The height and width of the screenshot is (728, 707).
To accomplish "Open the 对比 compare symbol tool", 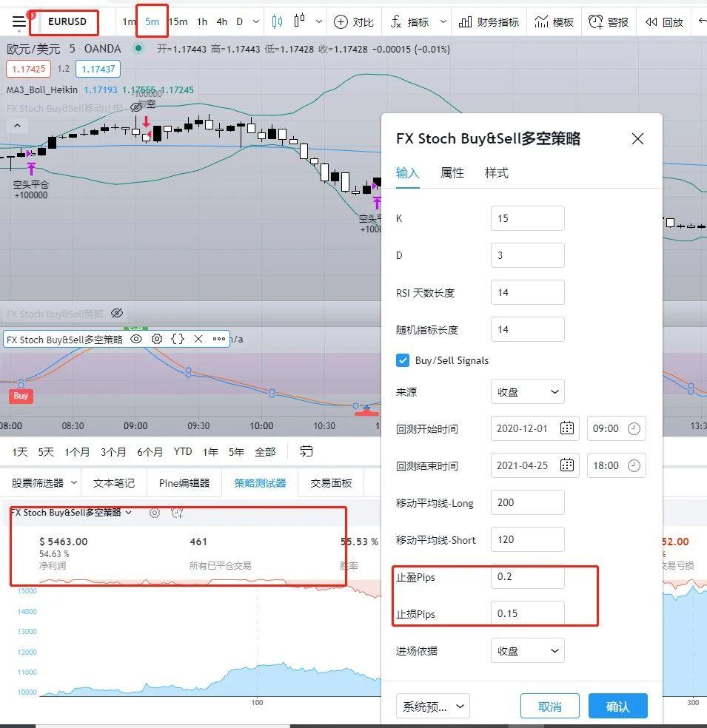I will tap(354, 22).
